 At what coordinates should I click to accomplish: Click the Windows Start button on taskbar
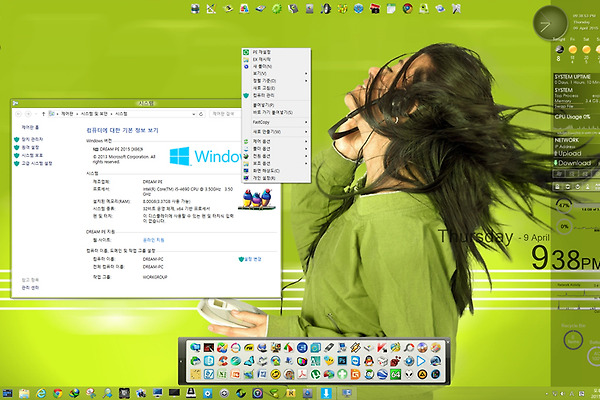(8, 394)
